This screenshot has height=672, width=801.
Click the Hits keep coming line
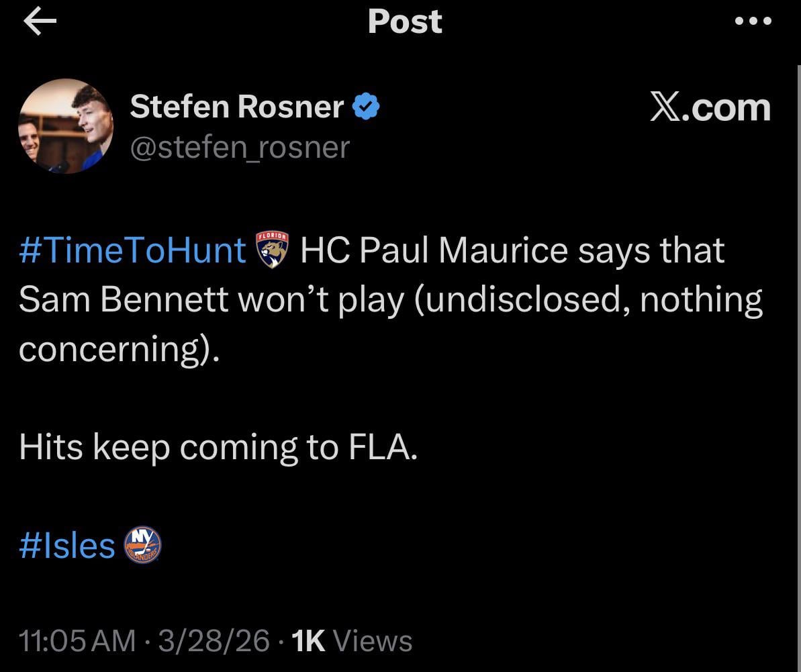click(218, 446)
